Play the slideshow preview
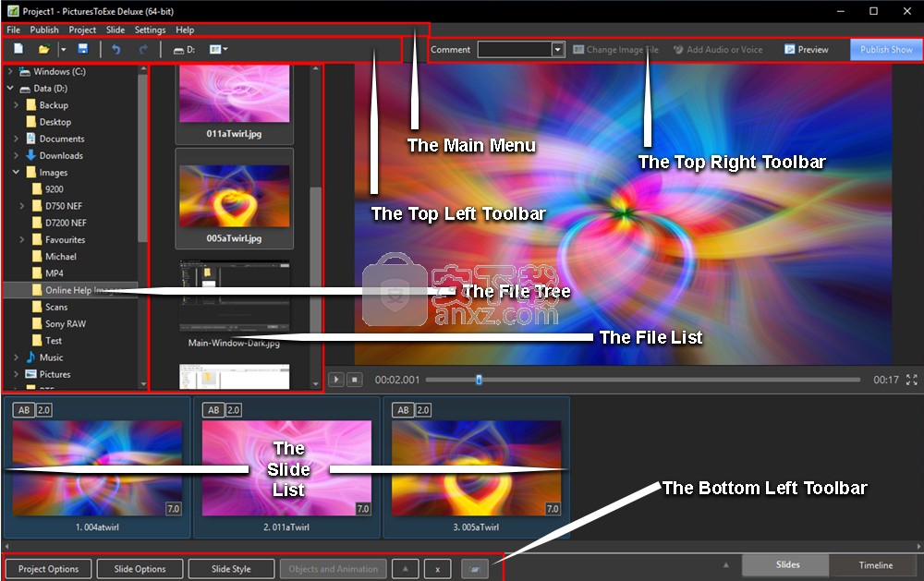This screenshot has height=581, width=924. coord(336,380)
